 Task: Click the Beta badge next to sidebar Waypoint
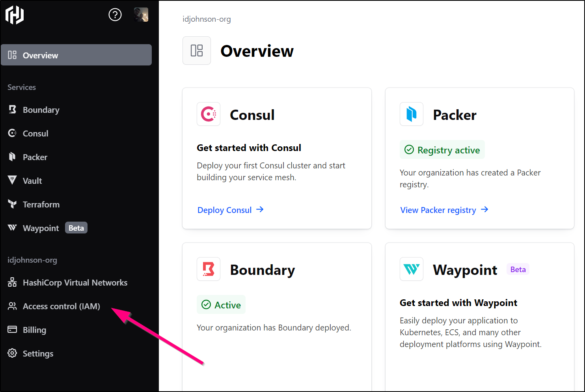76,228
